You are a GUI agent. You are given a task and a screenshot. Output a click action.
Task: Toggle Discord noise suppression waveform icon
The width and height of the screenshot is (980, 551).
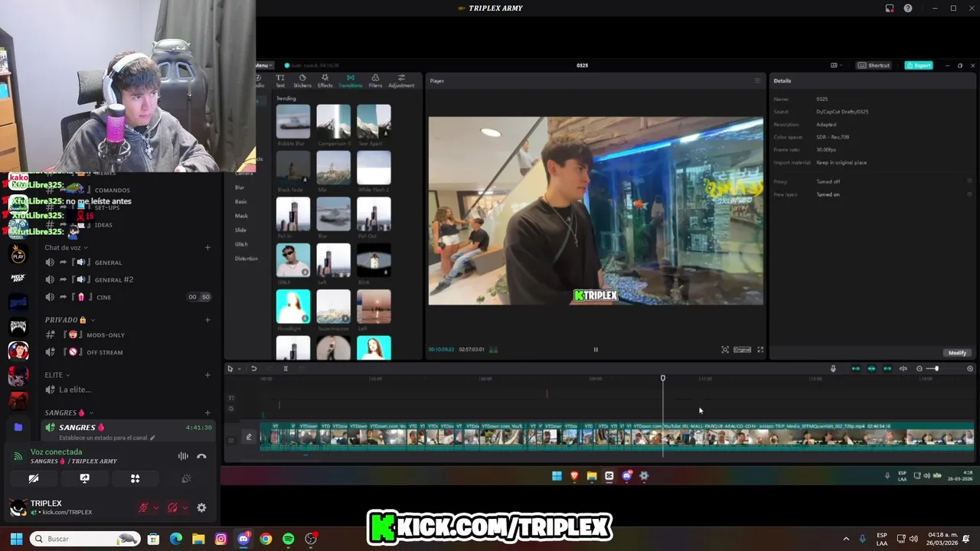pos(183,456)
